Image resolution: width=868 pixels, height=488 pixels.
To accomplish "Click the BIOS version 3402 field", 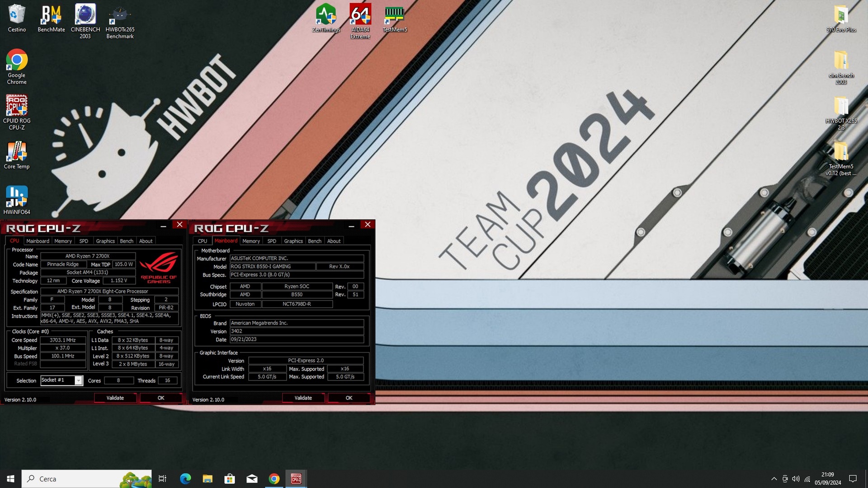I will (x=297, y=331).
